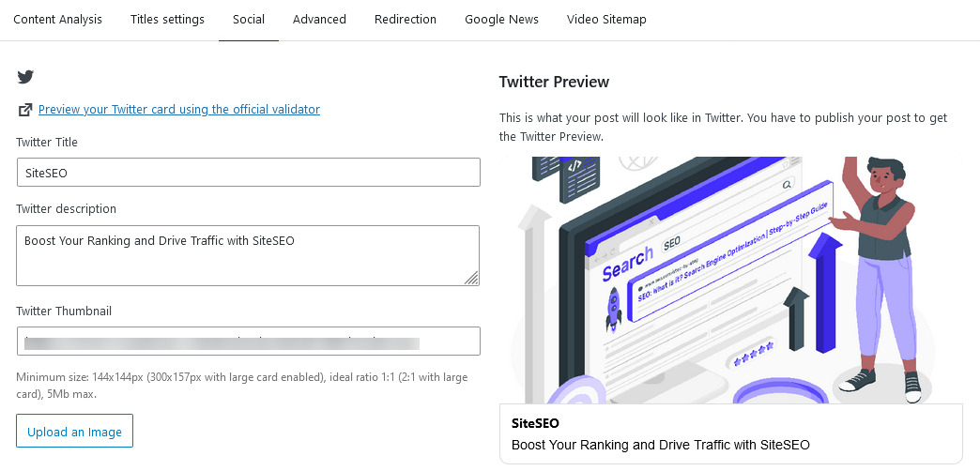Click the Twitter preview SEO illustration image
The height and width of the screenshot is (471, 980).
click(731, 280)
